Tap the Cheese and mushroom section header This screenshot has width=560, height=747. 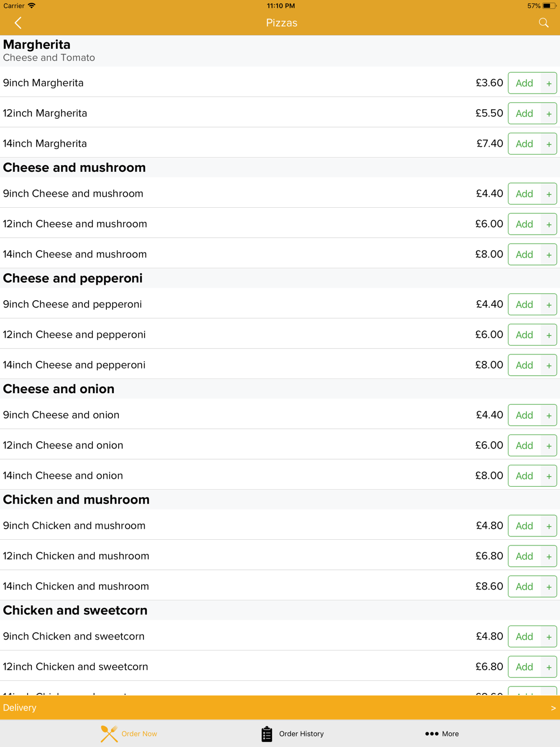(74, 167)
